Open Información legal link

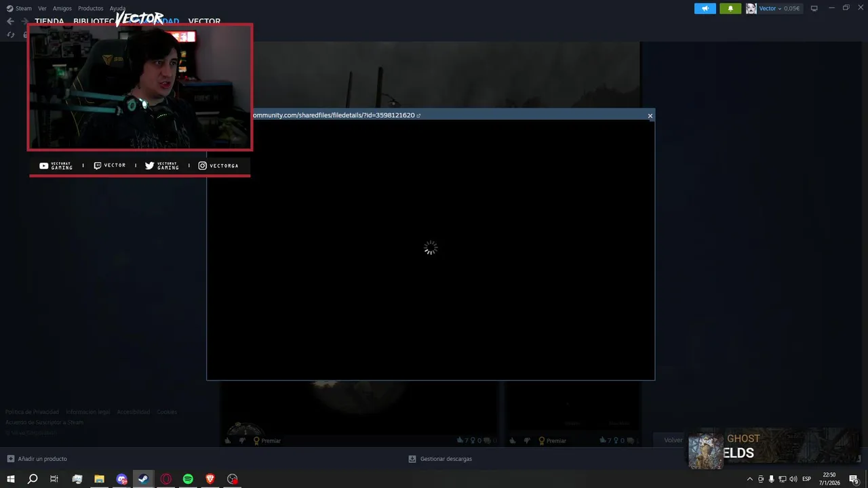87,411
